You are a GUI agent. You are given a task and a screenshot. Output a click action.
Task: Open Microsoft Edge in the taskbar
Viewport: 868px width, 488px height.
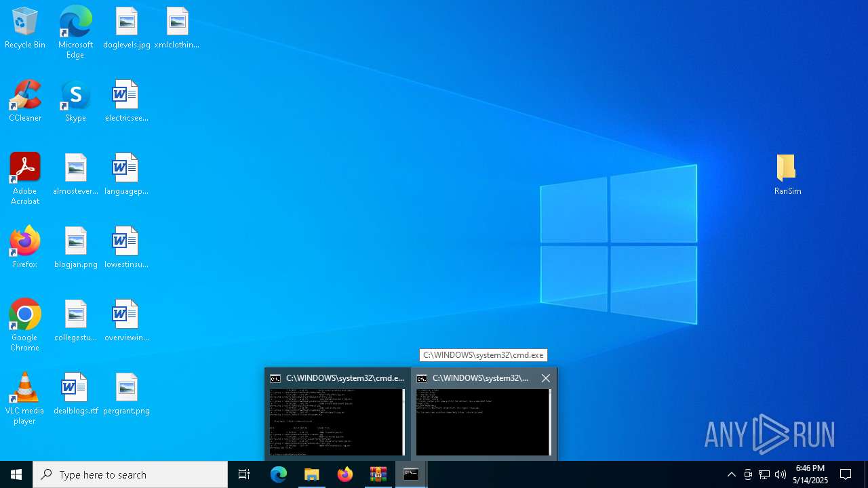click(279, 474)
